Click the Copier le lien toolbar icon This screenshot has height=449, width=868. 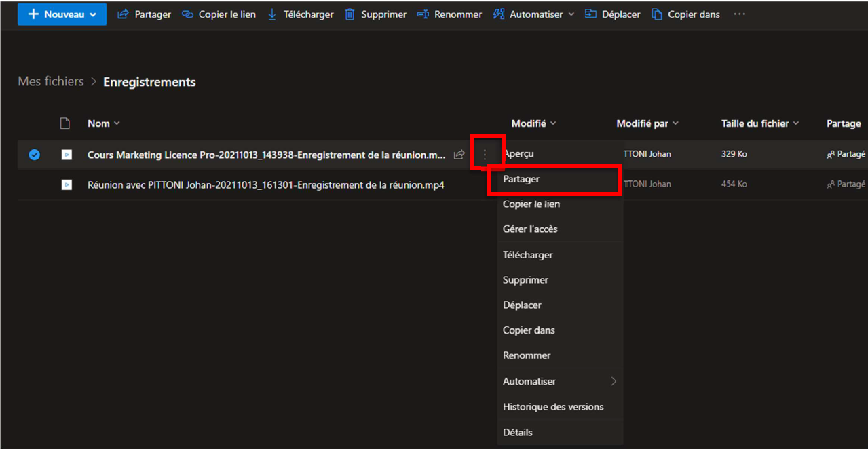187,14
